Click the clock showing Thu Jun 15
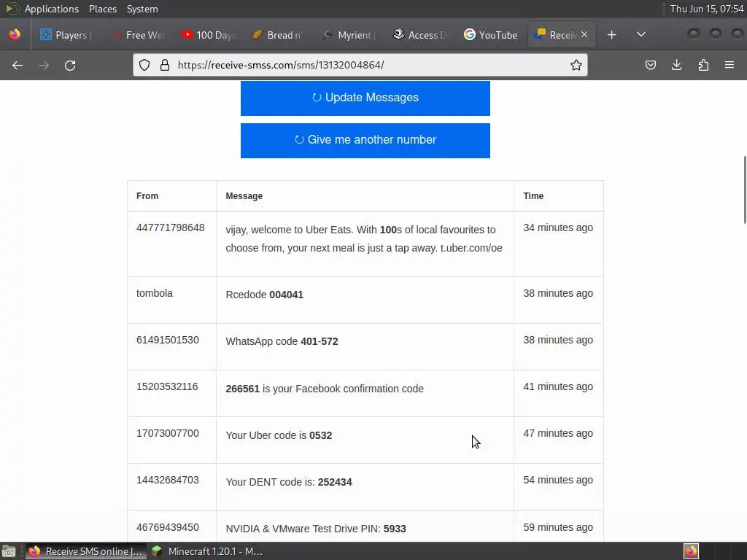 click(706, 9)
